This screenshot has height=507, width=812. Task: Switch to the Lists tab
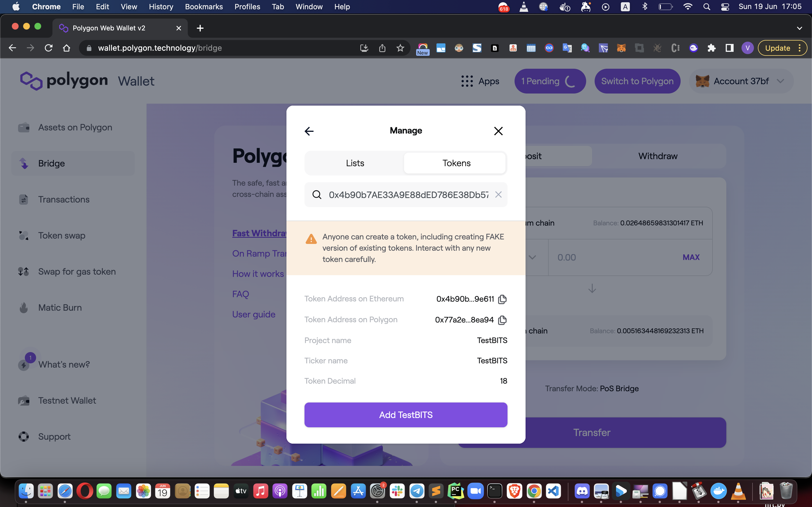pos(355,163)
